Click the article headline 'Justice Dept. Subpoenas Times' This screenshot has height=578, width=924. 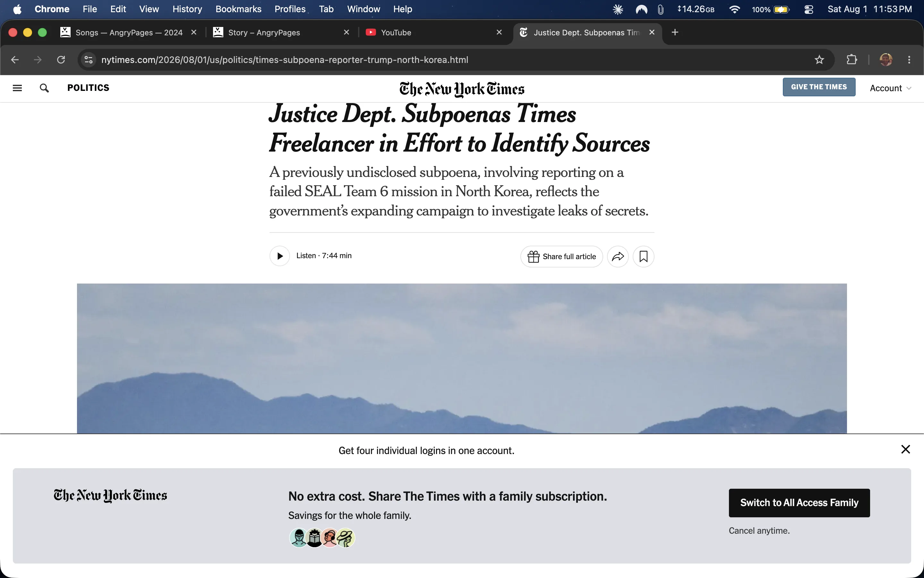422,114
